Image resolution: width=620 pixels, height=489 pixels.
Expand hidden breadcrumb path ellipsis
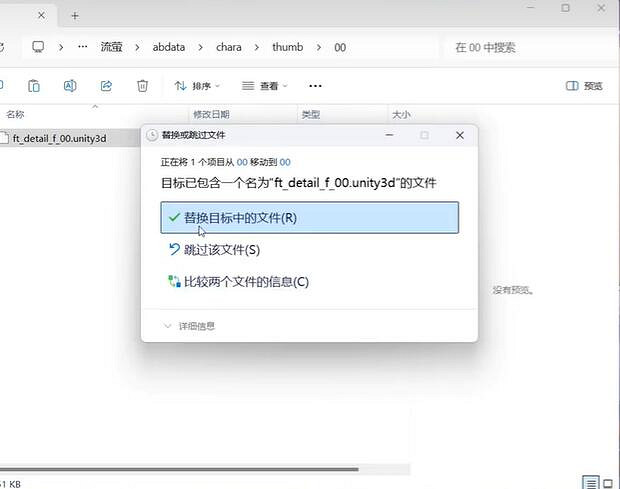click(x=82, y=47)
